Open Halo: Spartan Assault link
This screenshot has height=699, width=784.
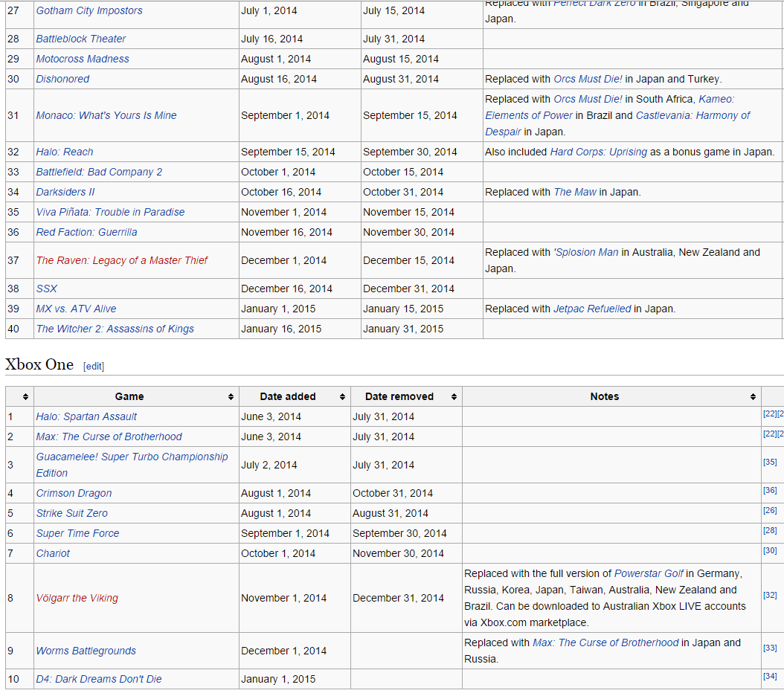pos(86,416)
